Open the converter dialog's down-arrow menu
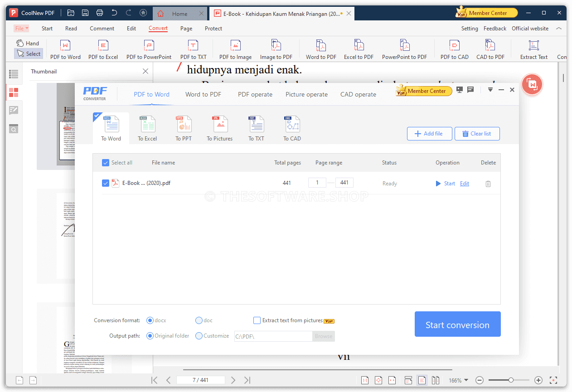The height and width of the screenshot is (392, 572). [x=490, y=90]
